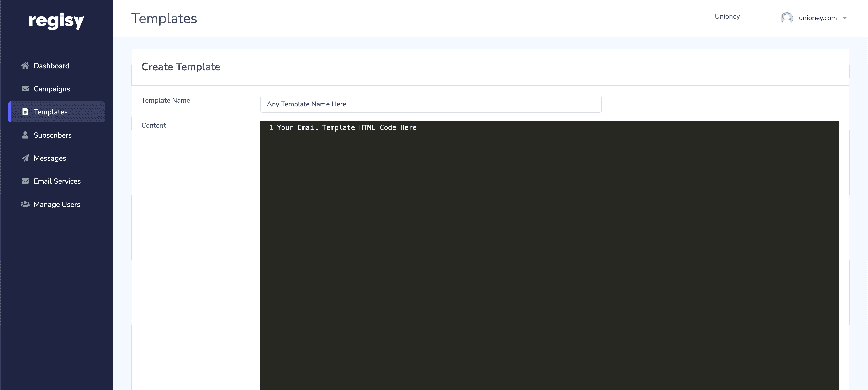
Task: Focus the Template Name input field
Action: [x=431, y=104]
